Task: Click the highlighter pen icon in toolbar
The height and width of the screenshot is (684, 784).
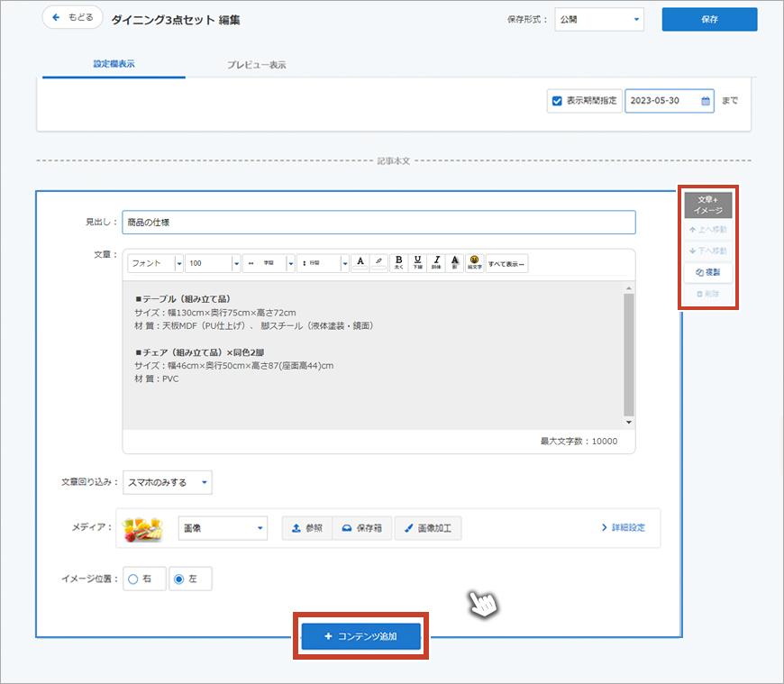Action: (379, 262)
